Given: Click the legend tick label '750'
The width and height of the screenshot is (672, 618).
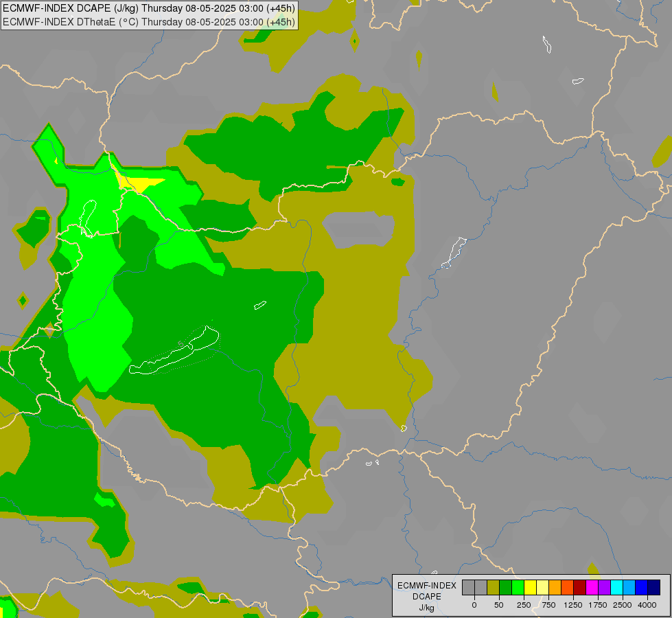Looking at the screenshot, I should [x=548, y=605].
